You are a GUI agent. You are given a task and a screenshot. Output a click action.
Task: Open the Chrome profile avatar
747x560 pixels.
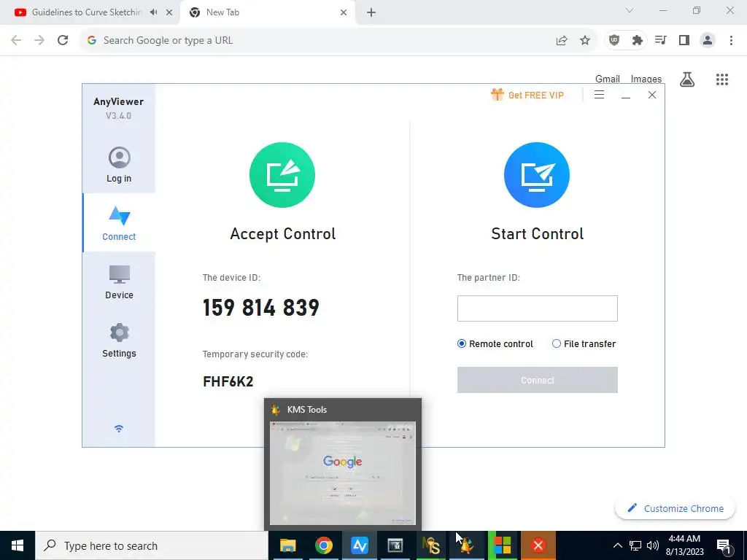click(x=708, y=41)
